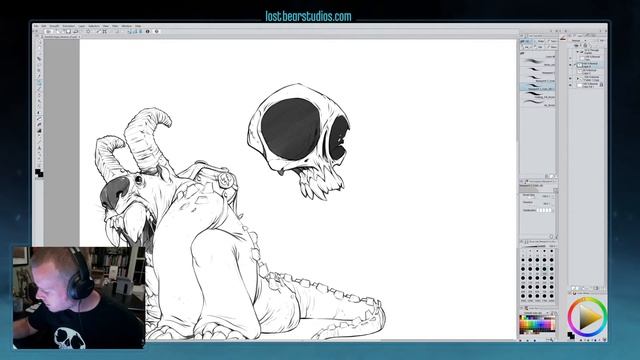The image size is (640, 360).
Task: Click the webcam video thumbnail
Action: (x=79, y=298)
